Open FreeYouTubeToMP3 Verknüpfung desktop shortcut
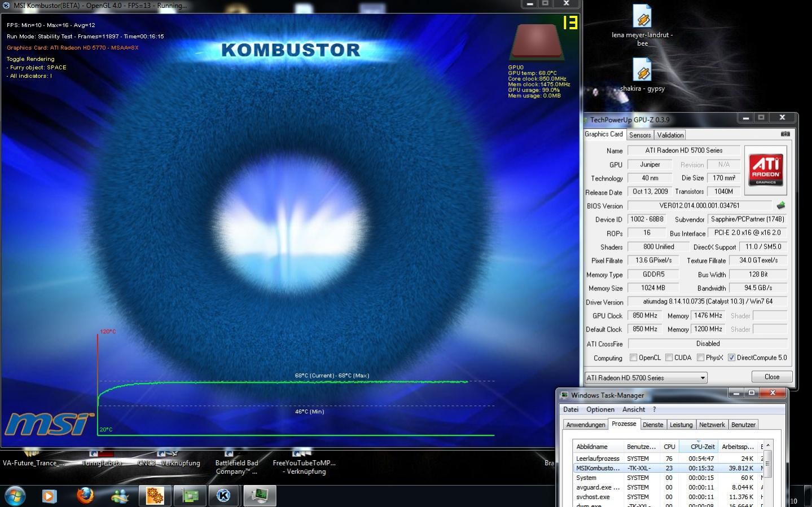The image size is (812, 507). [x=304, y=462]
